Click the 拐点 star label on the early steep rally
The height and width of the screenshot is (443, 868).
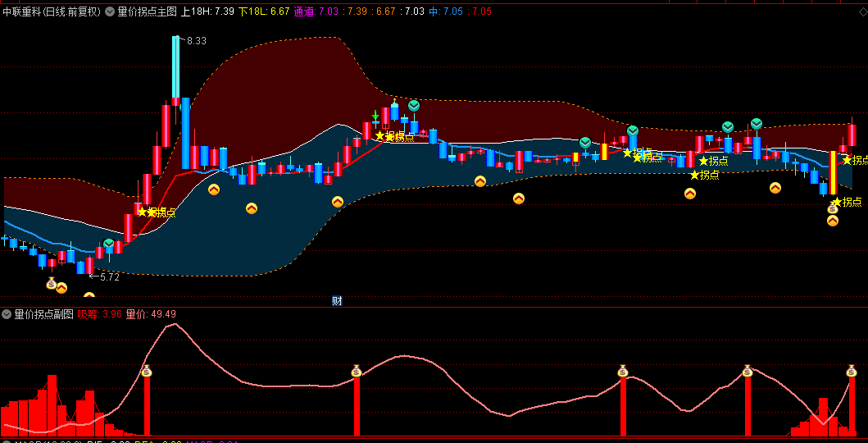coord(157,212)
